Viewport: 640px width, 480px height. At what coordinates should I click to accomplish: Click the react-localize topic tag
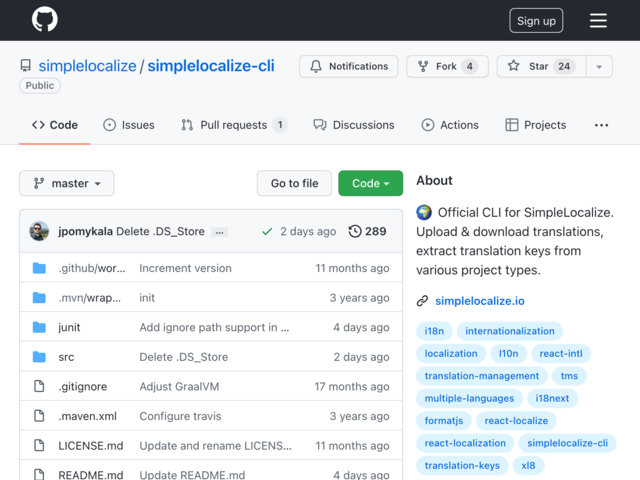pyautogui.click(x=516, y=421)
